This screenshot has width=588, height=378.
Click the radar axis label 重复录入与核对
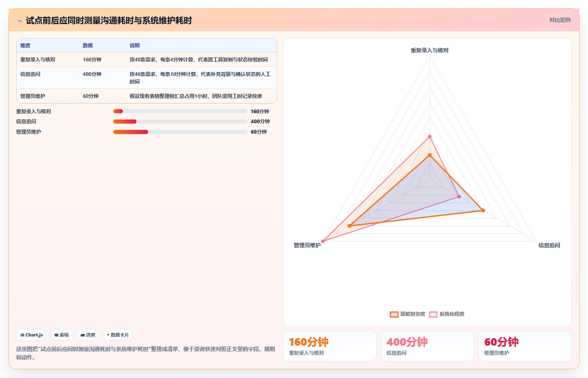(x=429, y=50)
